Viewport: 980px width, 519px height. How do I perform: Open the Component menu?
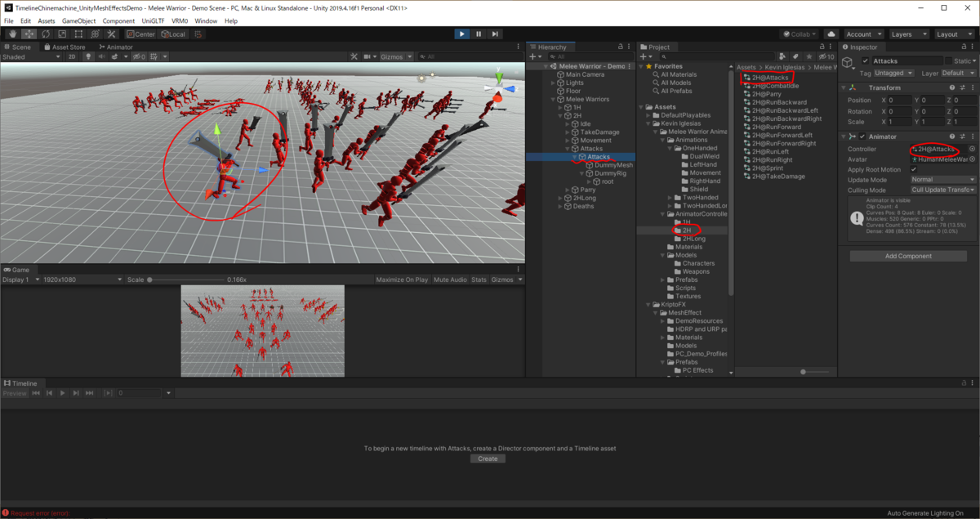click(x=119, y=20)
